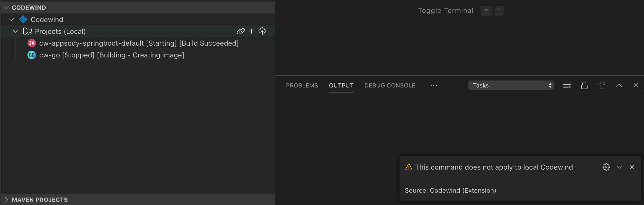Click the Codewind extension logo icon

(23, 19)
